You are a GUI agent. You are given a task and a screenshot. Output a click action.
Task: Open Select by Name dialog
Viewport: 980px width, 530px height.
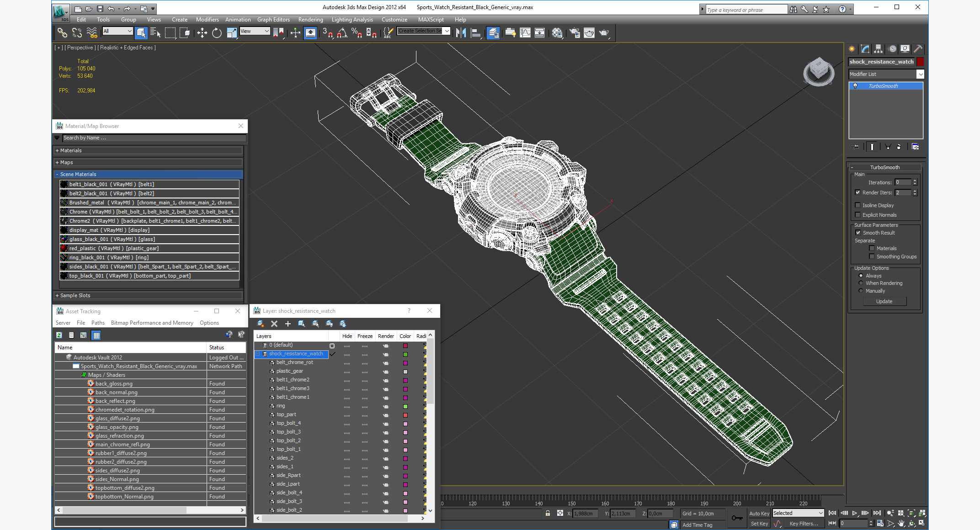coord(155,32)
